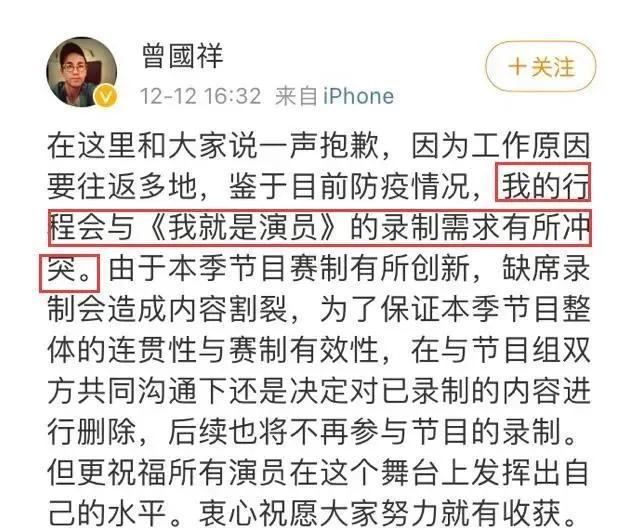Click the 制会造成内容割裂 phrase

[168, 309]
